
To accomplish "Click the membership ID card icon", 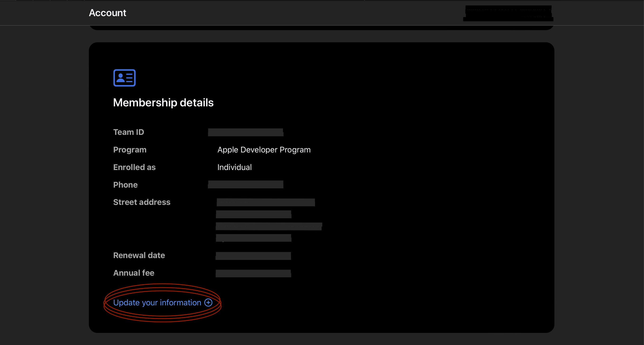I will click(x=124, y=78).
